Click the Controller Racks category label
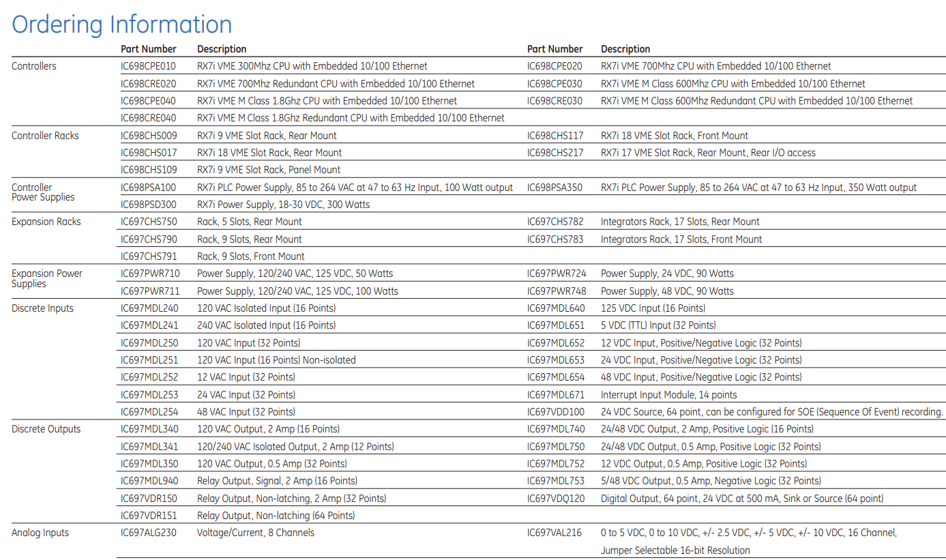The width and height of the screenshot is (946, 560). coord(45,136)
